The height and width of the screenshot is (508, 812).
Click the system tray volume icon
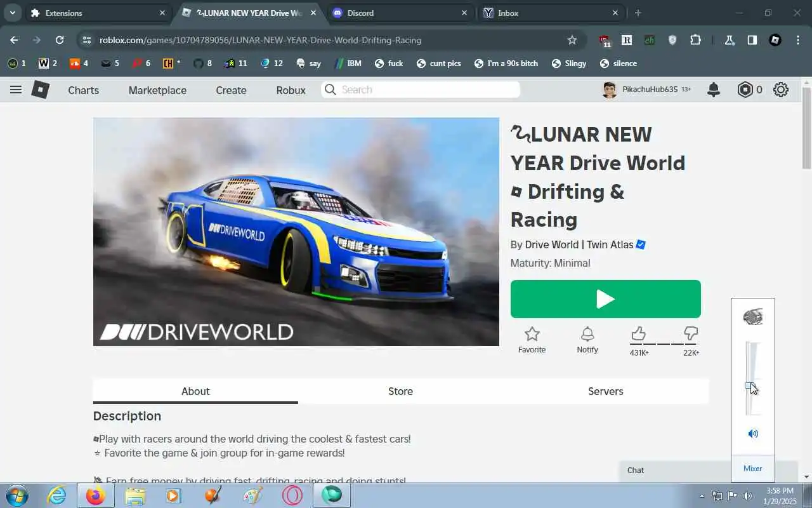(747, 496)
